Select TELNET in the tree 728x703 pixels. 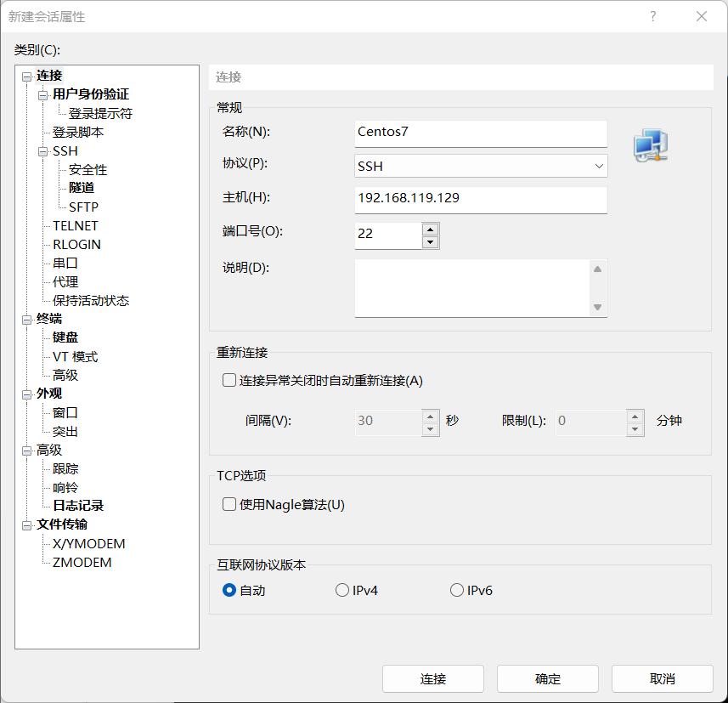76,226
